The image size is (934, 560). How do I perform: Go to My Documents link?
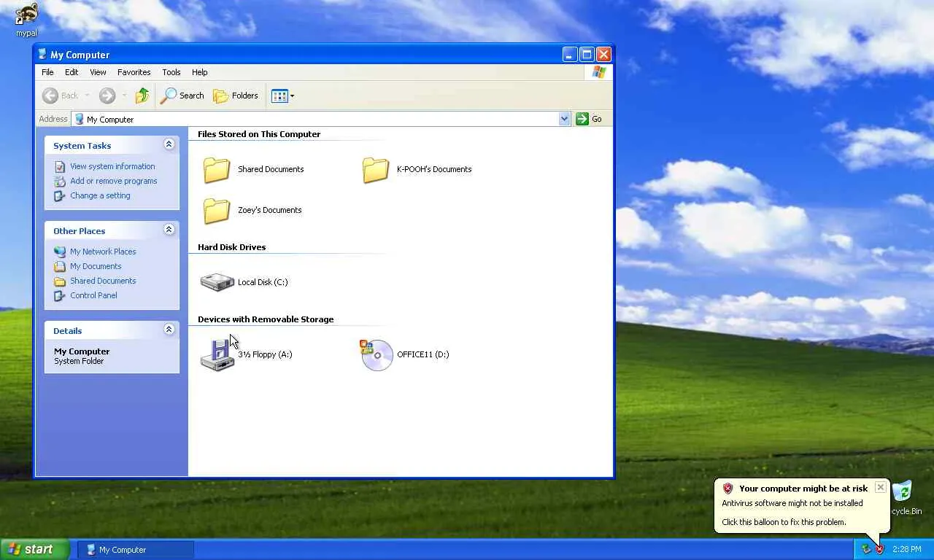point(96,266)
